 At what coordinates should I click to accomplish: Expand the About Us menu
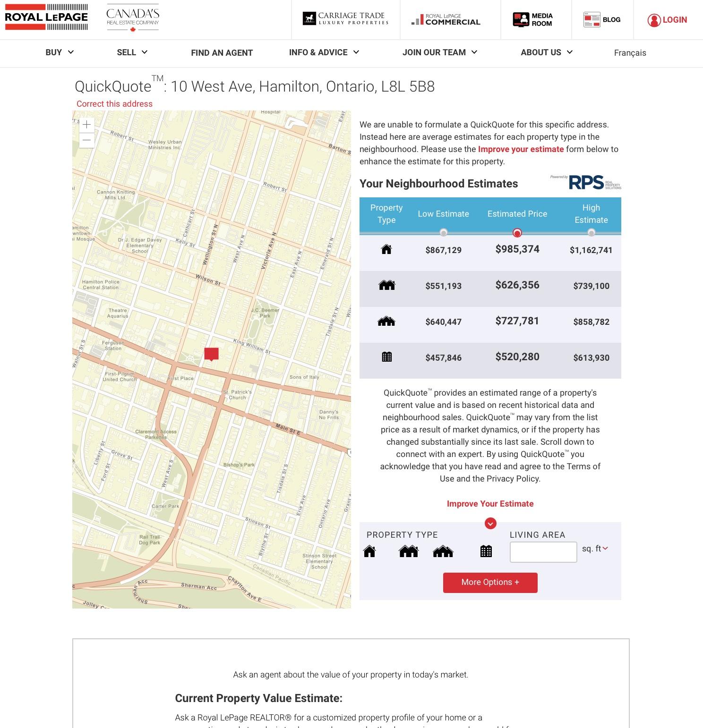click(547, 52)
